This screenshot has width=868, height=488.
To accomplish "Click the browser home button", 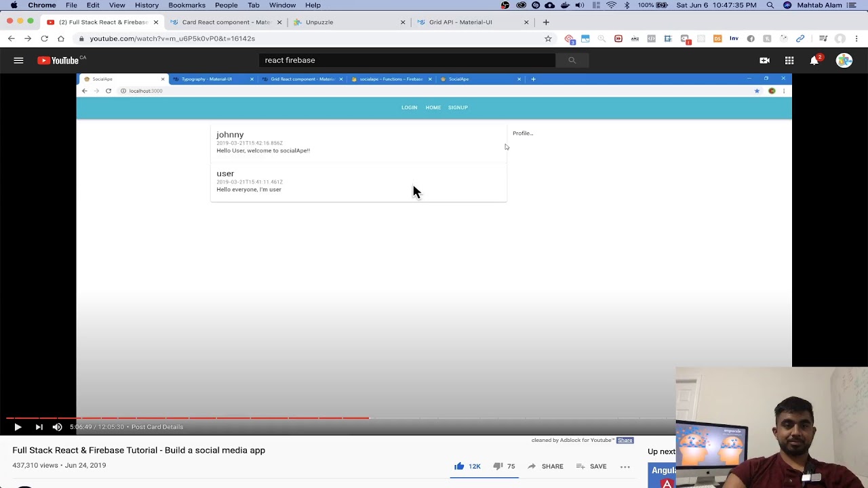I will (61, 39).
